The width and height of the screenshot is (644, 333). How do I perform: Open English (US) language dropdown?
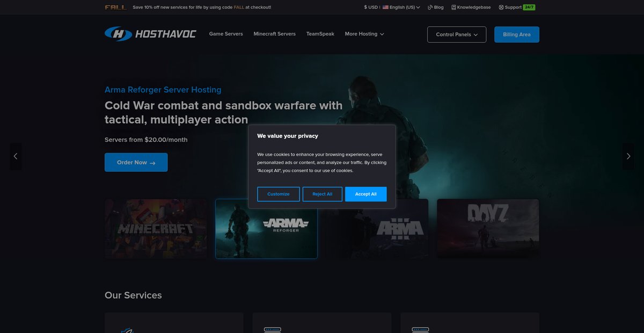coord(401,8)
